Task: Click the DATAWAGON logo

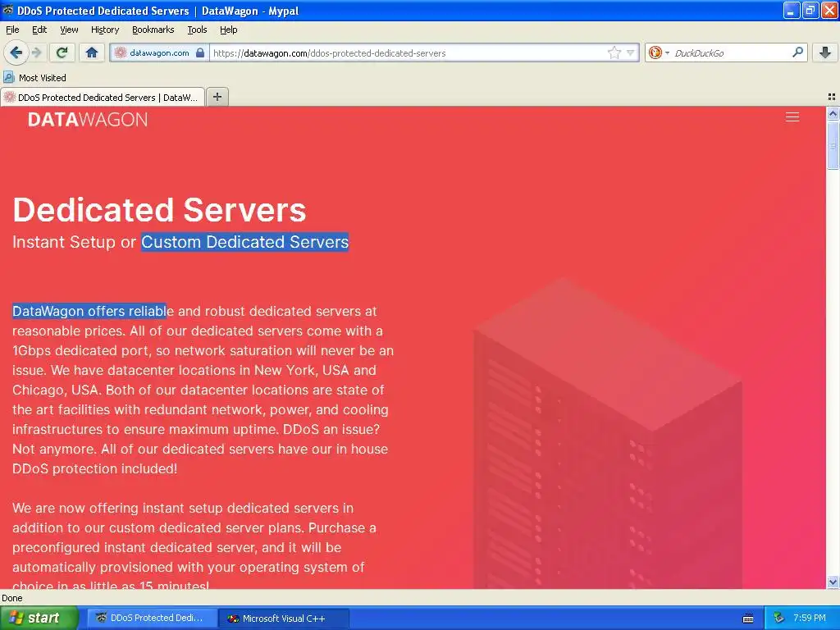Action: tap(87, 120)
